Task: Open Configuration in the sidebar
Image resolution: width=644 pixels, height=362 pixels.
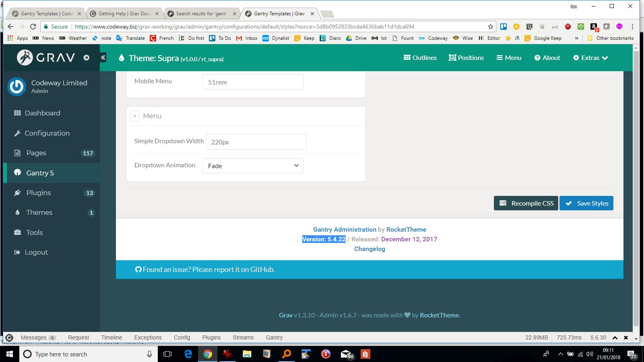Action: 52,133
